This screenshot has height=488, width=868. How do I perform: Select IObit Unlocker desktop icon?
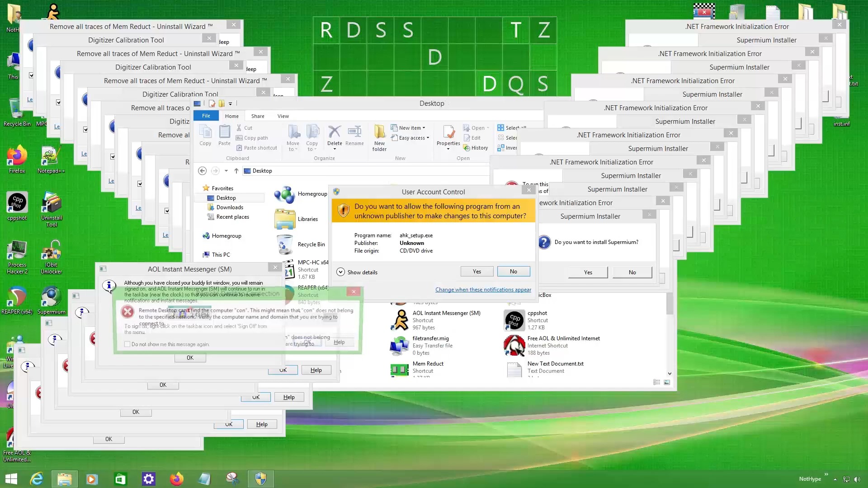click(51, 257)
